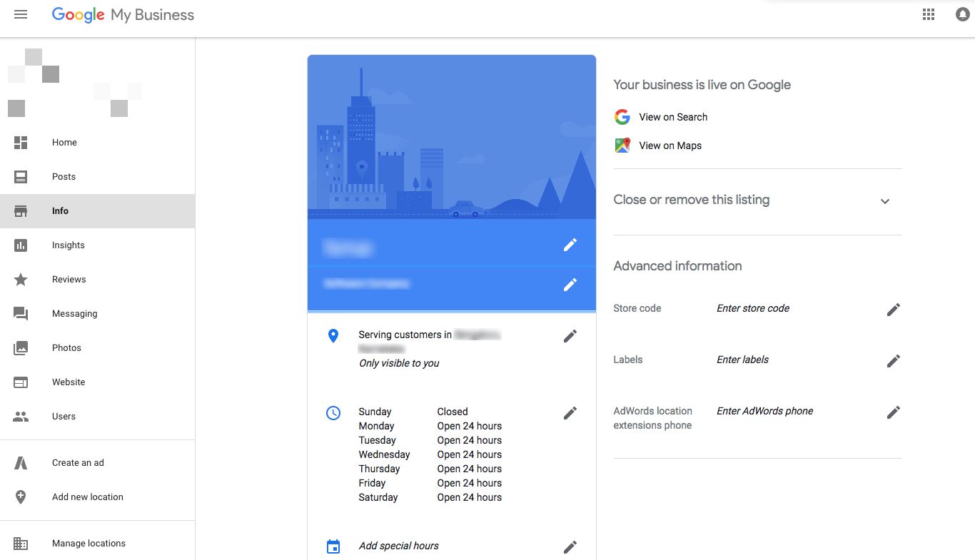Click the Only visible to you note

[399, 363]
